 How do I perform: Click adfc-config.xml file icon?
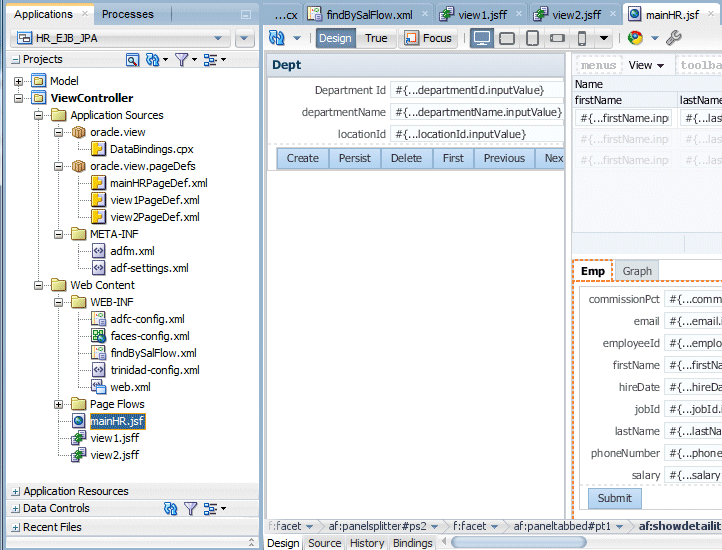(x=98, y=319)
